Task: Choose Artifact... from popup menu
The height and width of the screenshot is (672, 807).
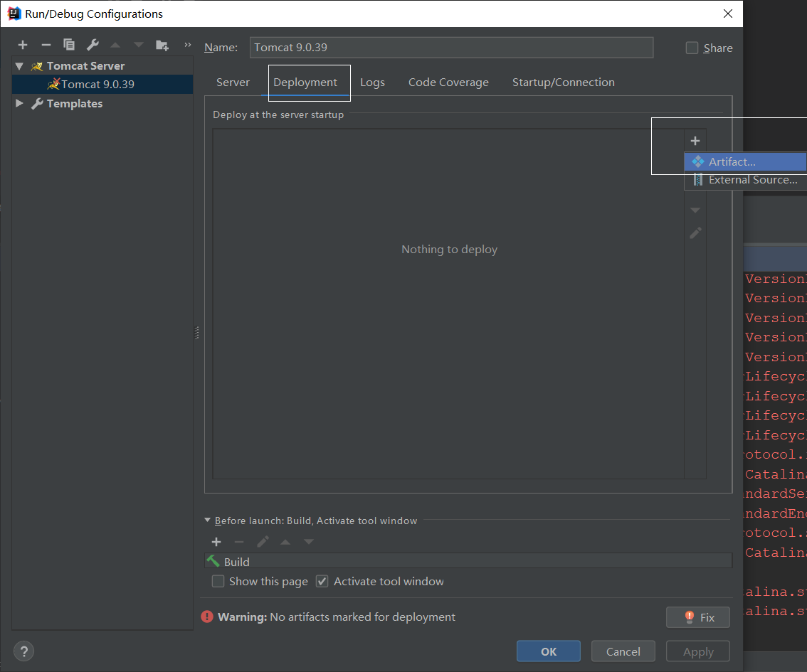Action: coord(745,161)
